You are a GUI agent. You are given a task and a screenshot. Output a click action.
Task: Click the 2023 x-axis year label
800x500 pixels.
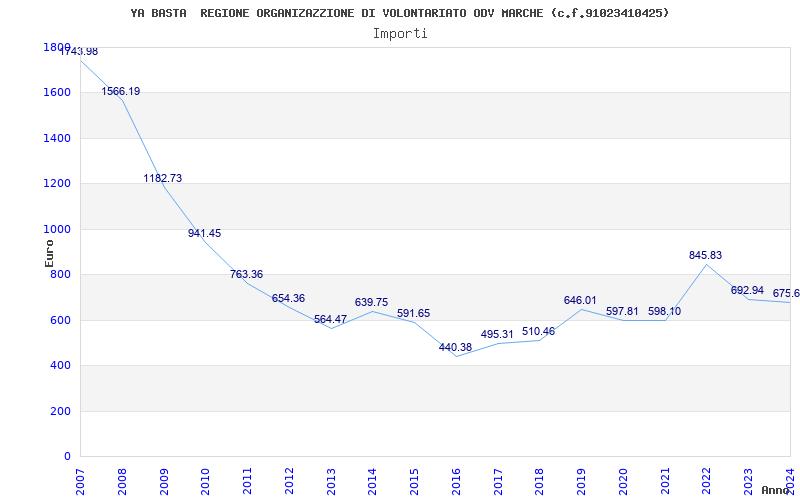tap(748, 481)
